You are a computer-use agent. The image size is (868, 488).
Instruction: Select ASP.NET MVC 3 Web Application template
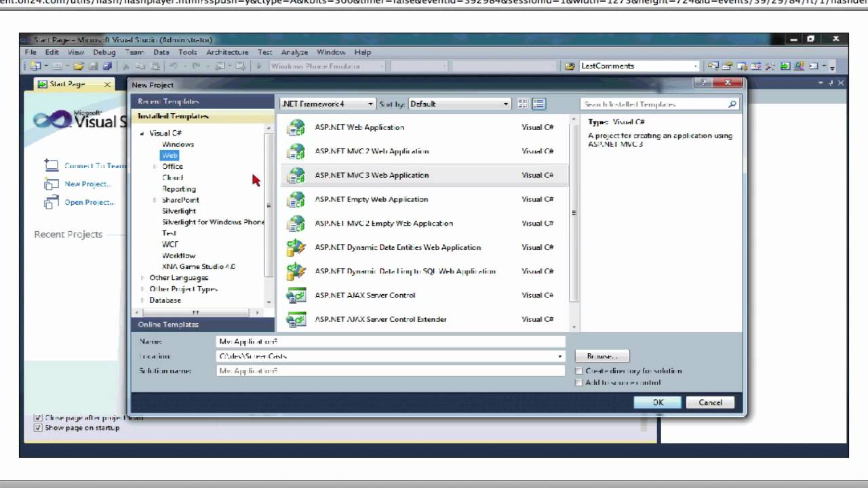[x=425, y=176]
